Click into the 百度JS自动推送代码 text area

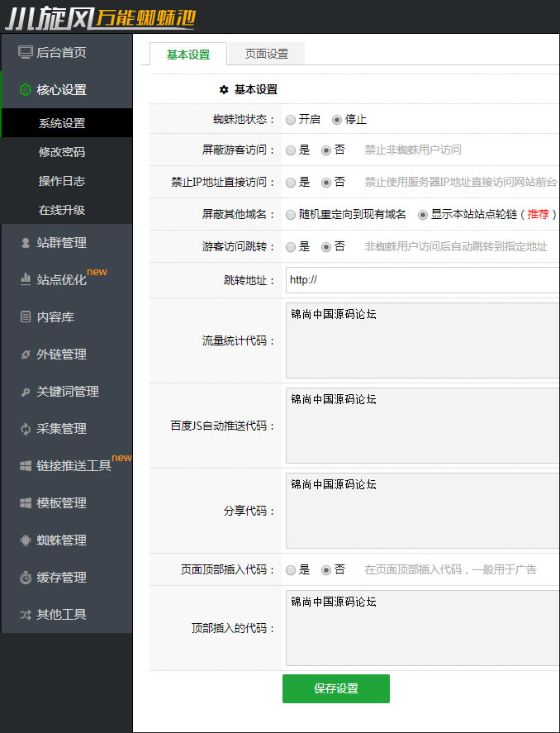coord(423,426)
